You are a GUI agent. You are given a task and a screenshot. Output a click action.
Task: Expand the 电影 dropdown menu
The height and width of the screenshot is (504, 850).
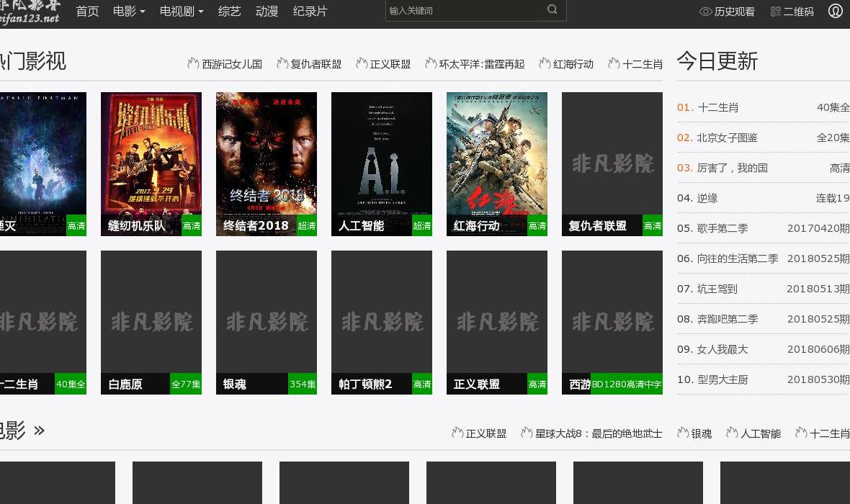(x=129, y=11)
